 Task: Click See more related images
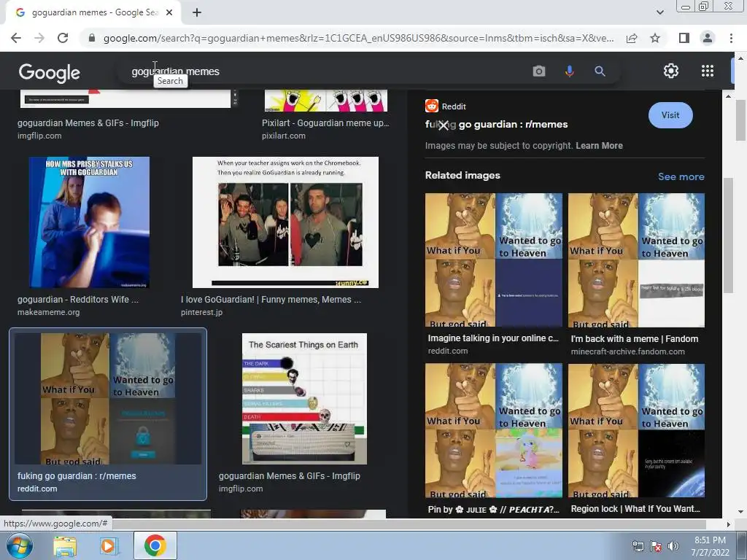point(681,176)
